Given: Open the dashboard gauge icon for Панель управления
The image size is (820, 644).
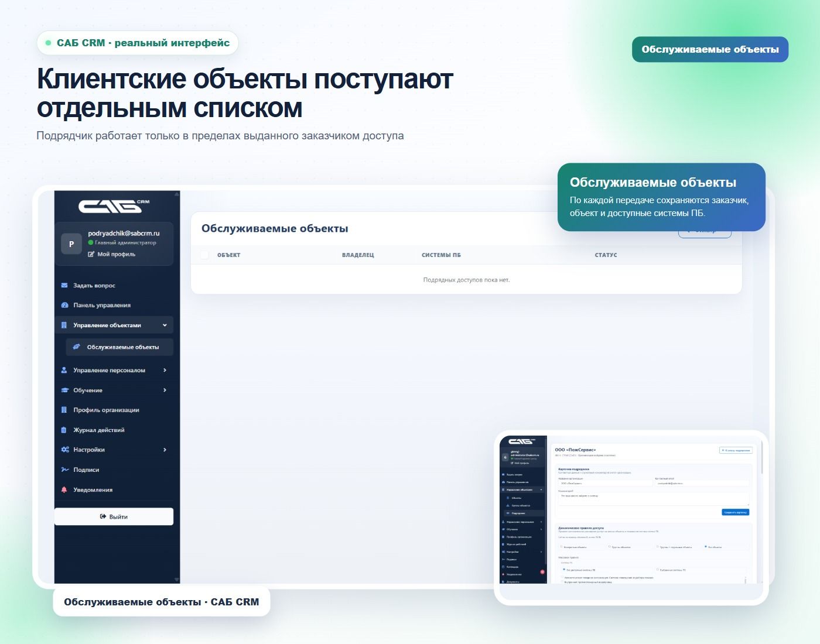Looking at the screenshot, I should [x=65, y=306].
